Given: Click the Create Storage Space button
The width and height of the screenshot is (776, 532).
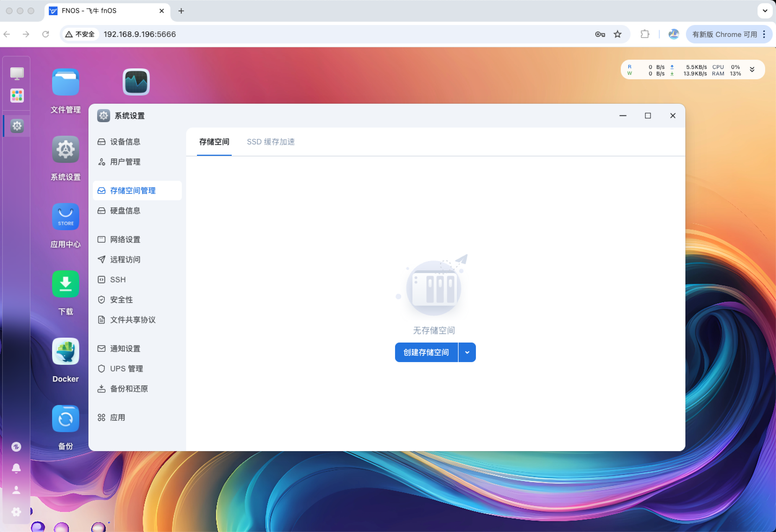Looking at the screenshot, I should click(426, 352).
